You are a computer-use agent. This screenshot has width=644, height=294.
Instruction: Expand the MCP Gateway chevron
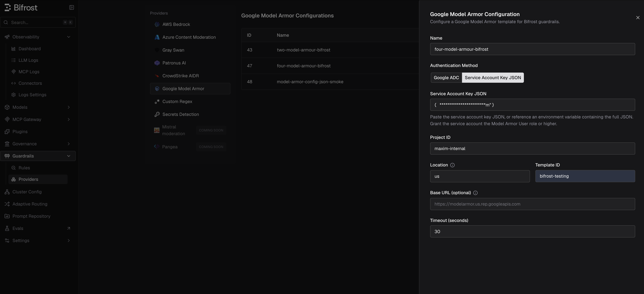coord(69,119)
